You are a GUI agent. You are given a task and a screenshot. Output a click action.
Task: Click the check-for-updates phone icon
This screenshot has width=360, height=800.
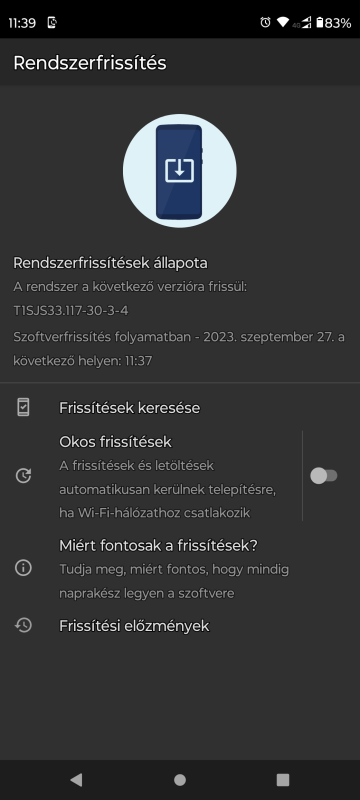coord(23,408)
